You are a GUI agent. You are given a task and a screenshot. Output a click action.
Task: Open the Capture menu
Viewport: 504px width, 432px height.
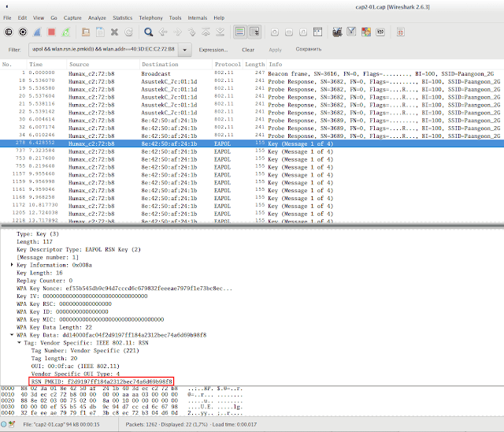point(72,18)
